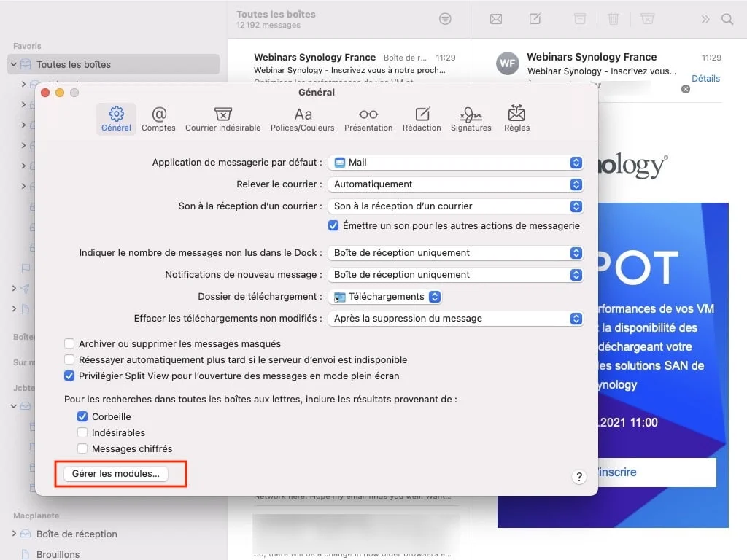This screenshot has width=747, height=560.
Task: Select Toutes les boîtes mailbox
Action: point(113,64)
